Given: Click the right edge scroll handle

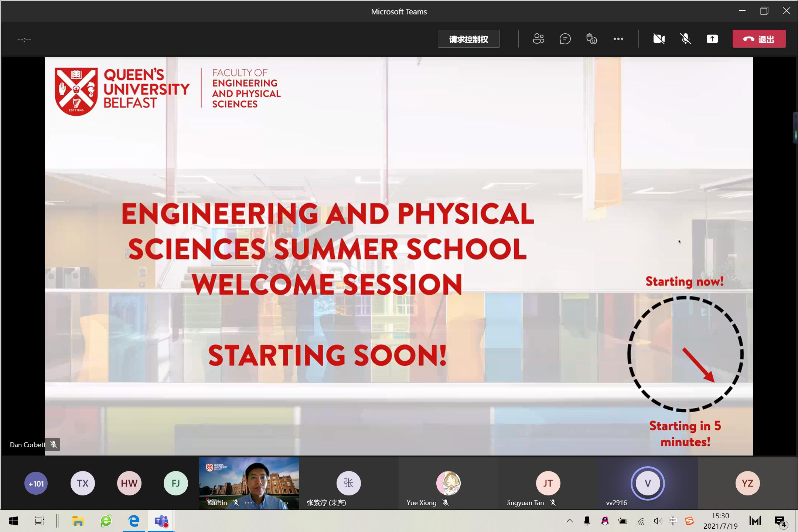Looking at the screenshot, I should click(x=795, y=127).
